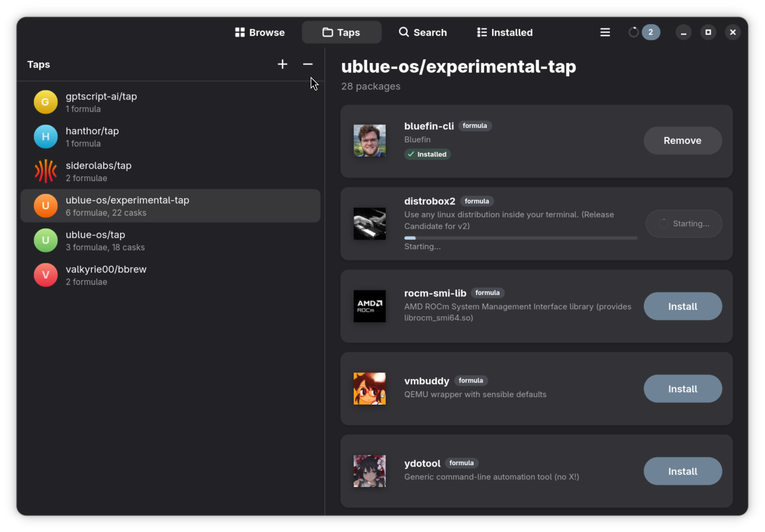The width and height of the screenshot is (765, 532).
Task: Select gptscript-ai/tap yellow G avatar
Action: pyautogui.click(x=46, y=102)
